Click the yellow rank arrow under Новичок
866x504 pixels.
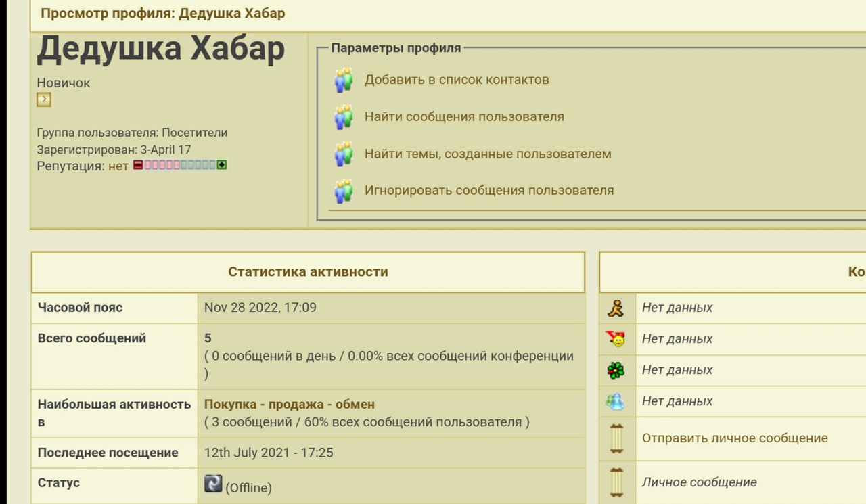(43, 99)
